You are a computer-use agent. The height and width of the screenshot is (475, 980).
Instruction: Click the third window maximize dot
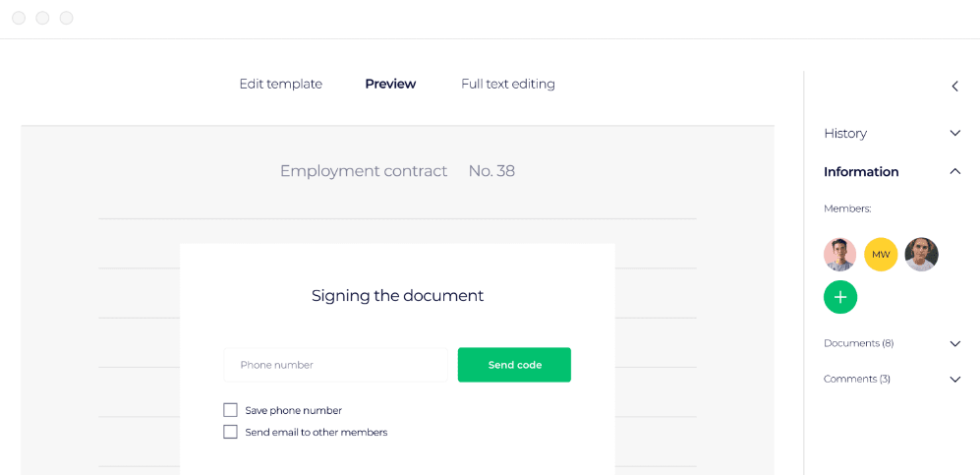coord(67,19)
